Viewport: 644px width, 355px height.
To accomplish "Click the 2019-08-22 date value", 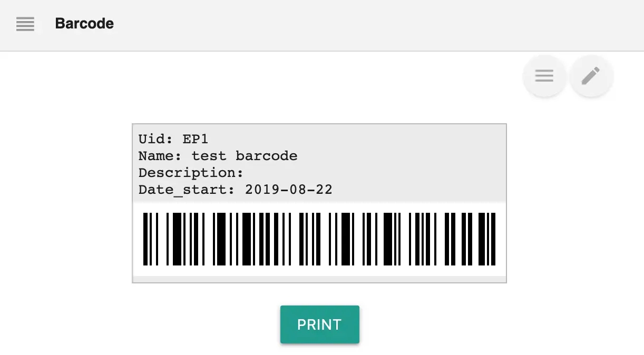I will (288, 190).
